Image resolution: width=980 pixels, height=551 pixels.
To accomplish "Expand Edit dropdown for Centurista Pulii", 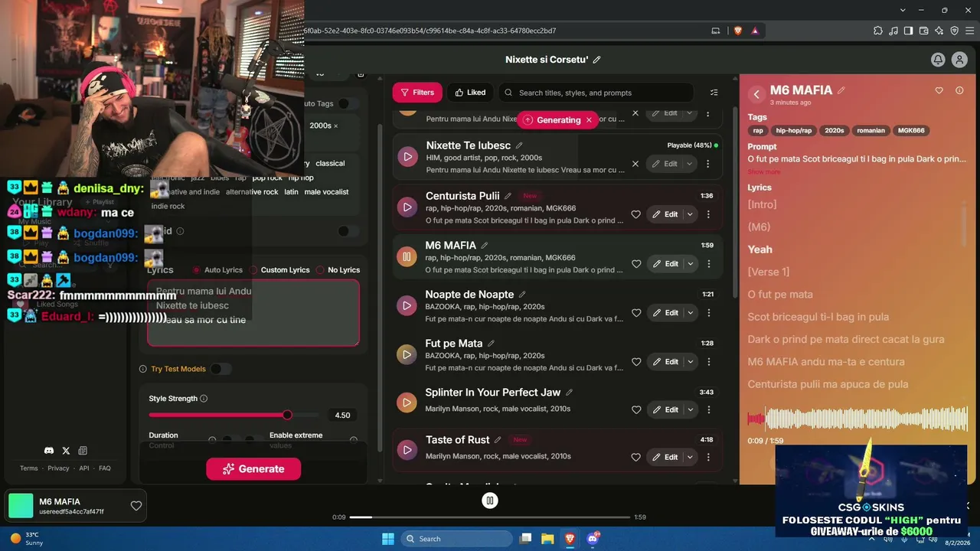I will tap(690, 215).
